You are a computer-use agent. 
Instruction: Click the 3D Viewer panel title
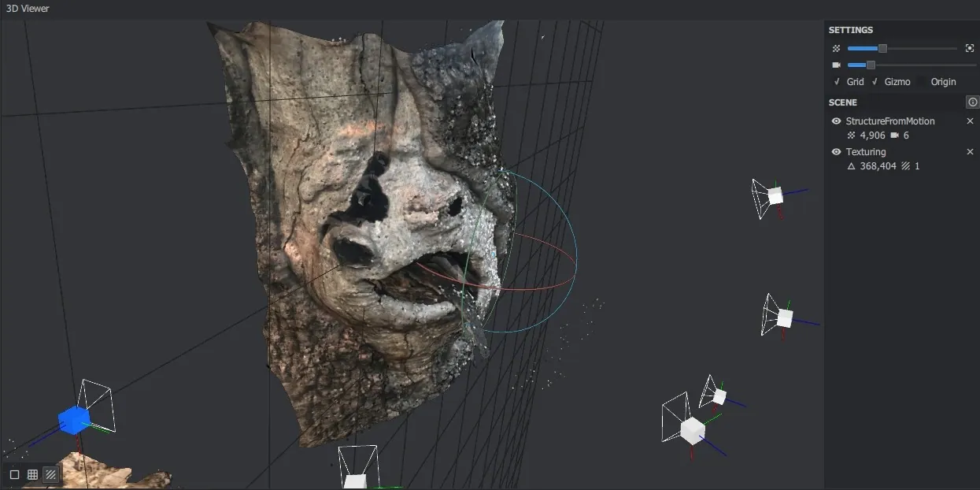pyautogui.click(x=28, y=9)
